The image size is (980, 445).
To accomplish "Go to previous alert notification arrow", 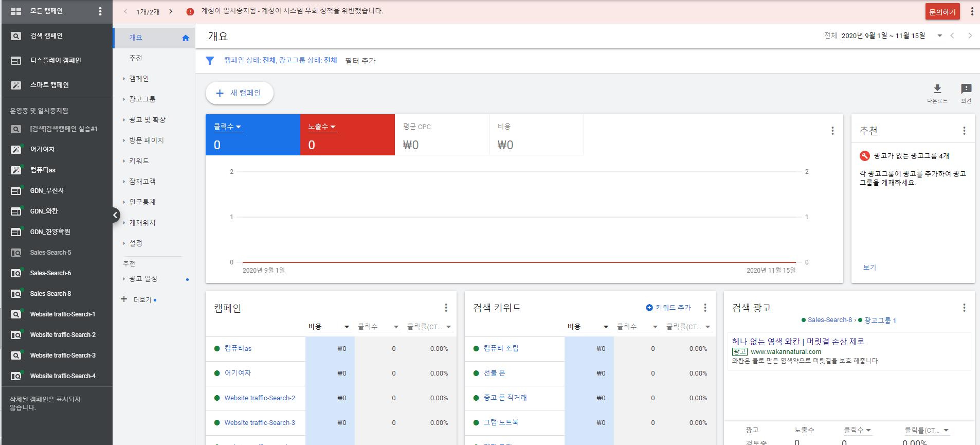I will pyautogui.click(x=125, y=11).
